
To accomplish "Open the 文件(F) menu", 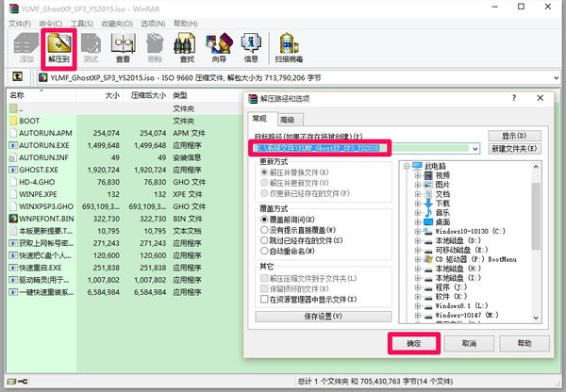I will (x=20, y=24).
